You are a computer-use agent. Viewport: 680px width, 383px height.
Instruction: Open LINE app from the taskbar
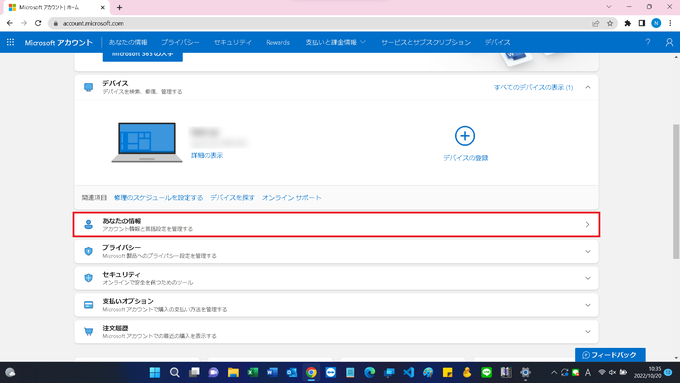(x=487, y=372)
